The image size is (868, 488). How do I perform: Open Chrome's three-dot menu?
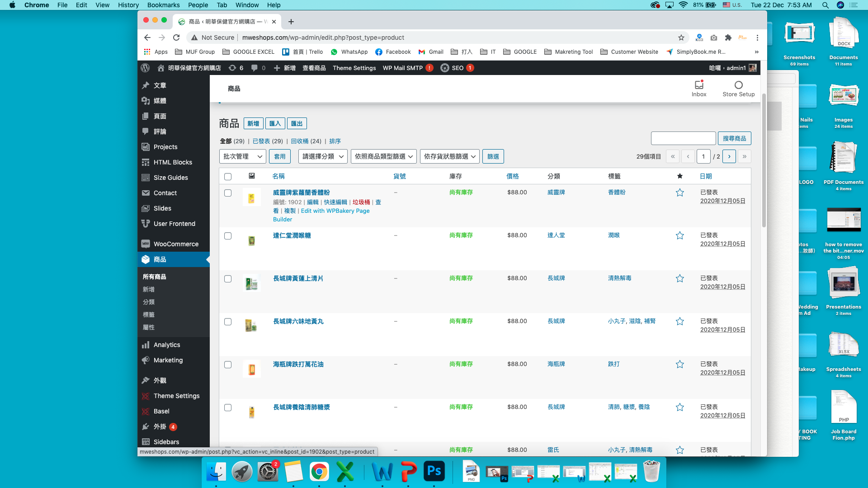click(757, 38)
